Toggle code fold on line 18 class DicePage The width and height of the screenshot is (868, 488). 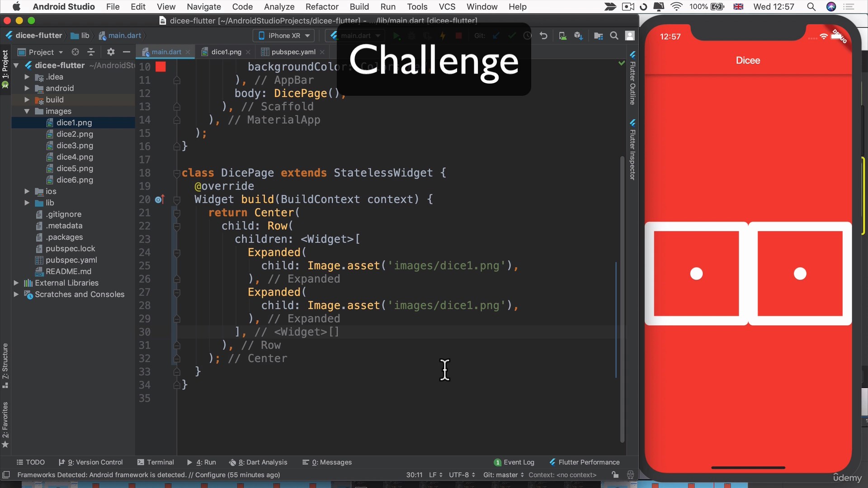pos(177,173)
